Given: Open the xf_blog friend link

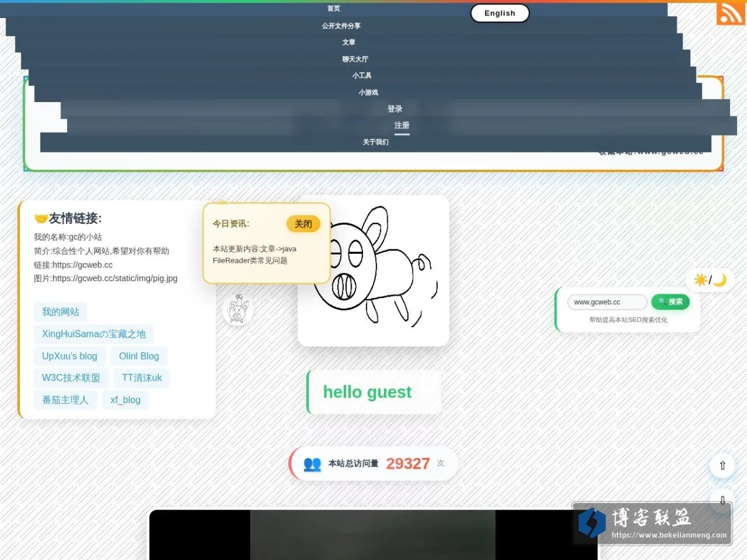Looking at the screenshot, I should click(126, 400).
